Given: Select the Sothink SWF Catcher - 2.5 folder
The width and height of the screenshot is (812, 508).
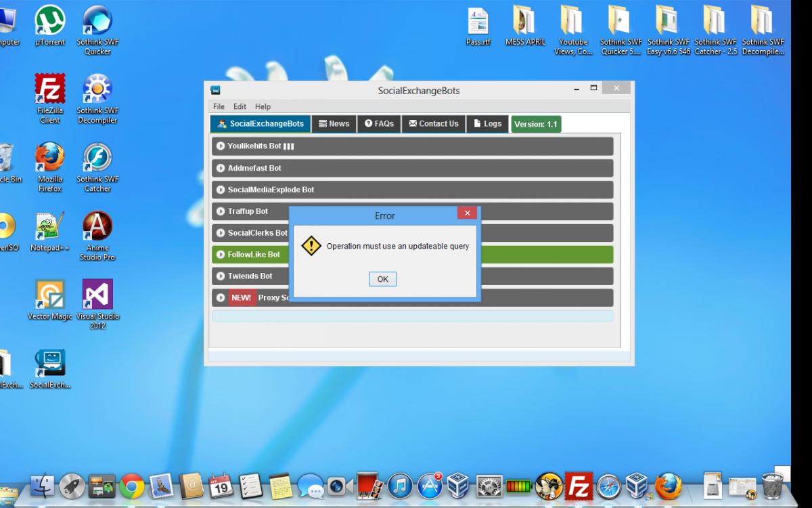Looking at the screenshot, I should coord(715,31).
